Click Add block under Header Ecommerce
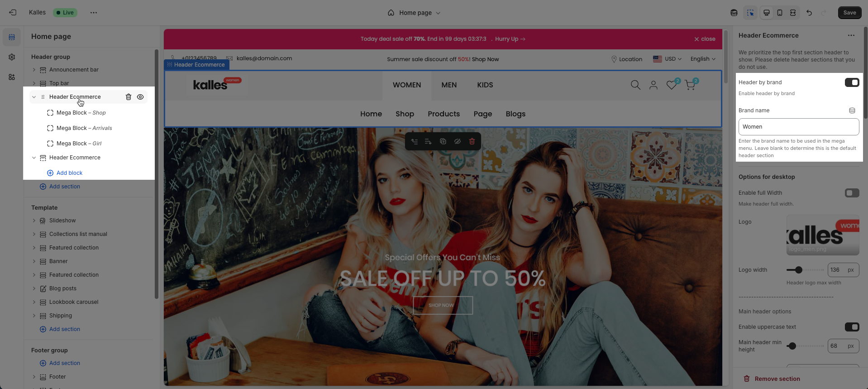Image resolution: width=868 pixels, height=389 pixels. pyautogui.click(x=65, y=173)
